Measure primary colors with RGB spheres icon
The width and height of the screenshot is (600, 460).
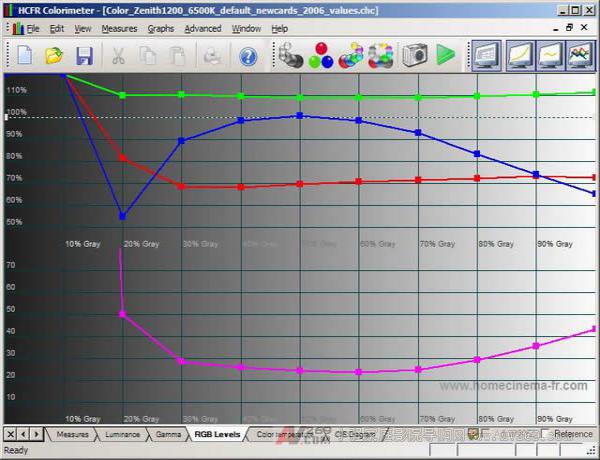[320, 56]
